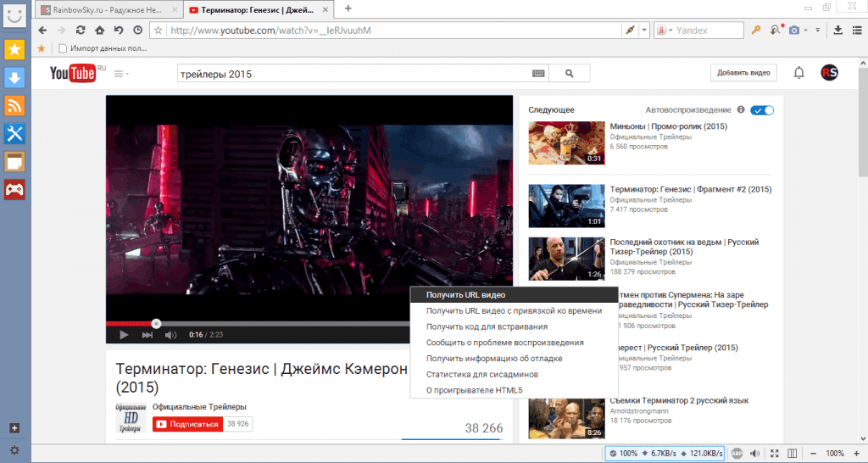Expand the toolbar overflow arrow
This screenshot has width=868, height=463.
[x=818, y=31]
